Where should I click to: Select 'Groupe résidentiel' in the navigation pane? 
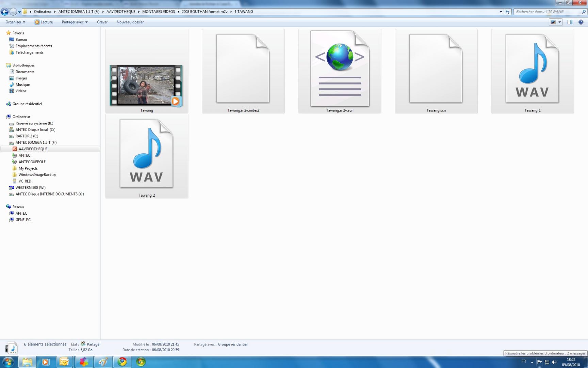[27, 104]
